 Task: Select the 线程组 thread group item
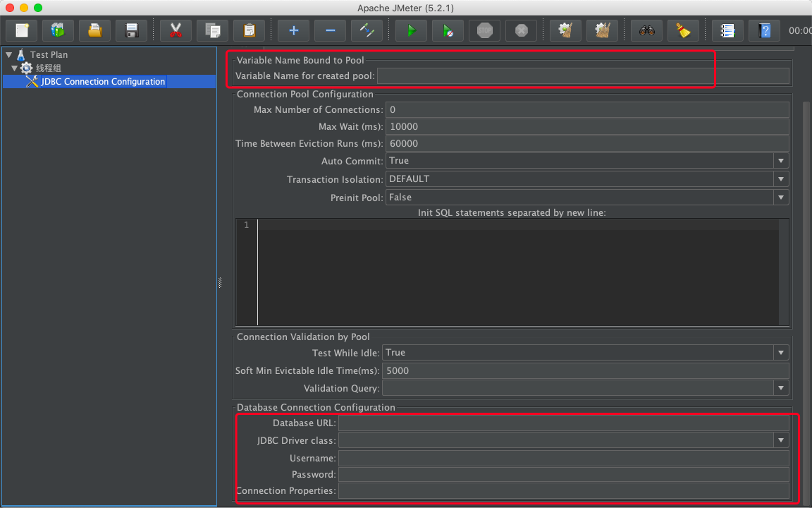click(x=48, y=68)
